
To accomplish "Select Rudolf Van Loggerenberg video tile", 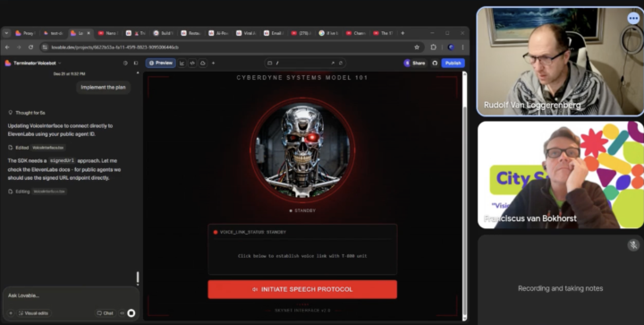I will 560,62.
